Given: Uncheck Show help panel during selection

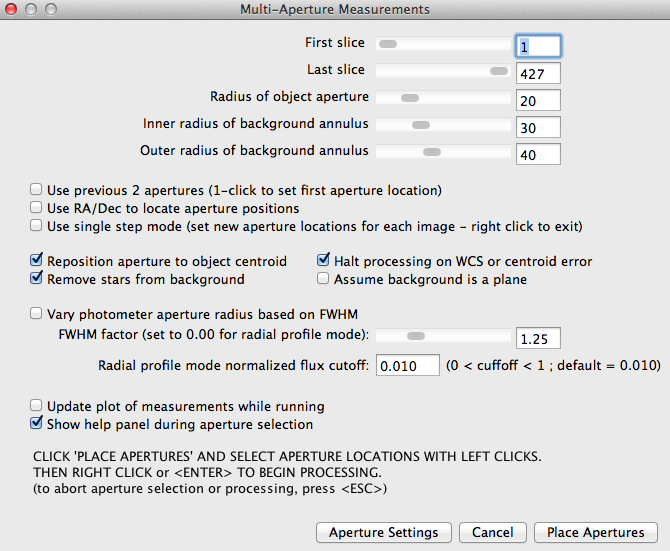Looking at the screenshot, I should (x=37, y=424).
